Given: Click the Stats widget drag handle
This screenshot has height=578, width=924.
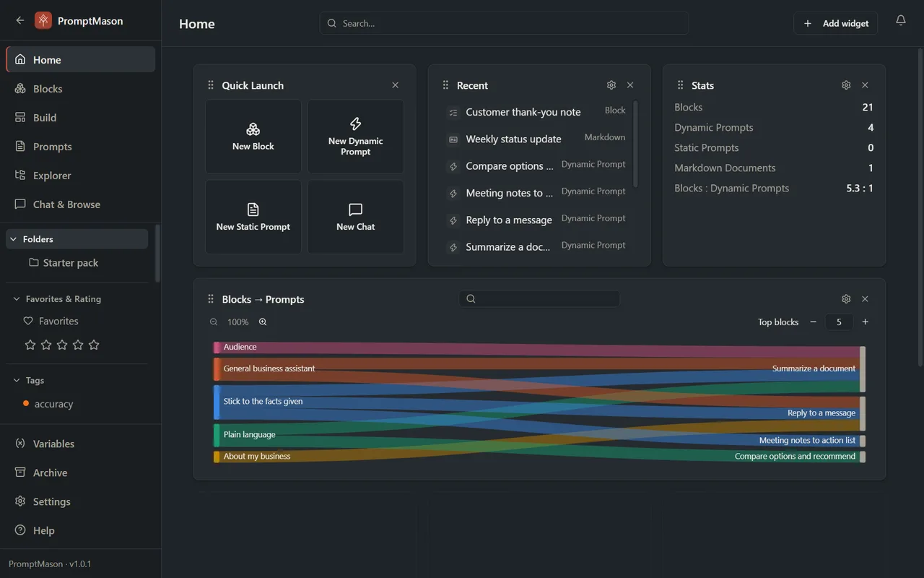Looking at the screenshot, I should tap(680, 85).
